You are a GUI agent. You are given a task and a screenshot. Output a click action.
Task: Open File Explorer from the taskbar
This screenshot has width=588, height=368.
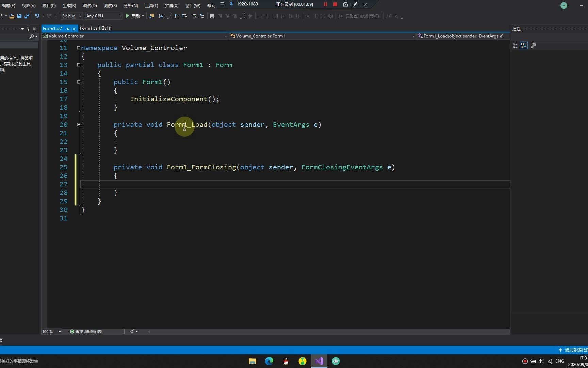252,361
